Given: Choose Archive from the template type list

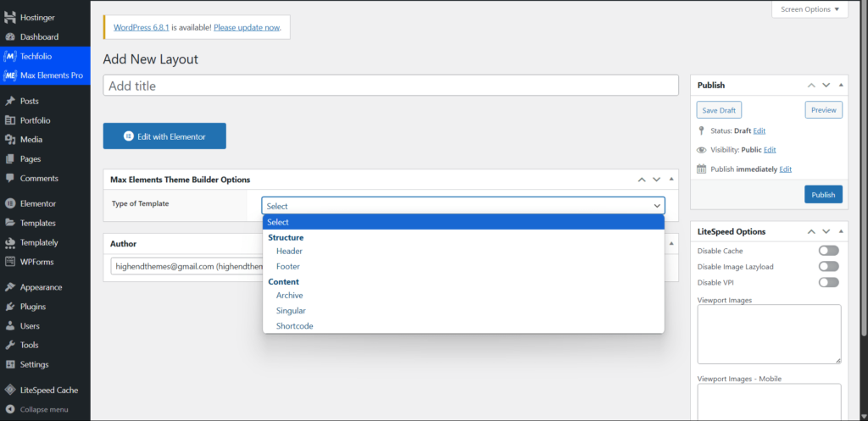Looking at the screenshot, I should click(464, 296).
